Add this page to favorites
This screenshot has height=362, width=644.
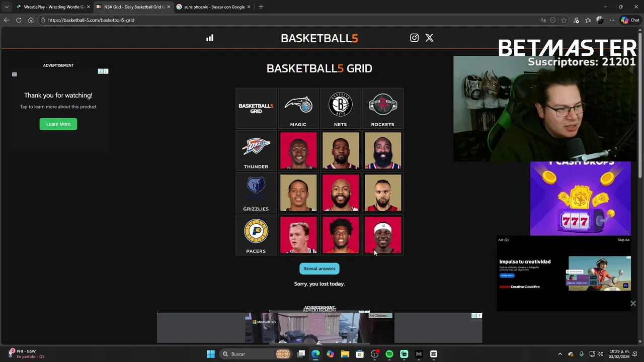tap(564, 20)
